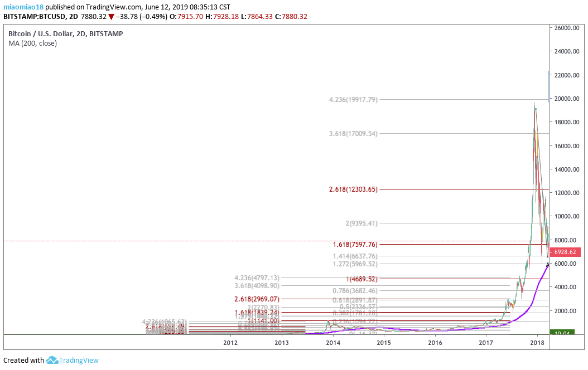Viewport: 588px width, 370px height.
Task: Select the MA (200, close) indicator label
Action: [x=32, y=43]
